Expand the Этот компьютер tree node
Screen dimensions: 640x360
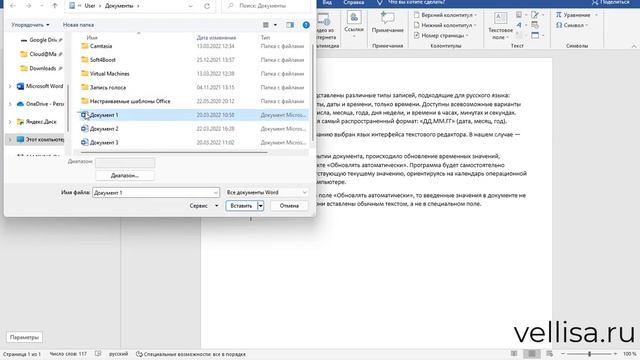point(10,140)
